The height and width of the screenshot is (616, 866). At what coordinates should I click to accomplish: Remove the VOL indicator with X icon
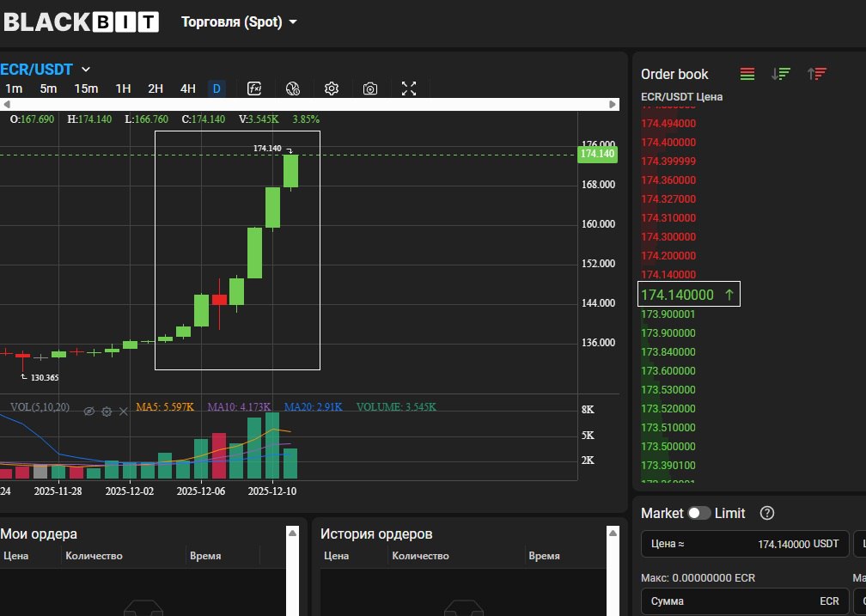pos(124,412)
